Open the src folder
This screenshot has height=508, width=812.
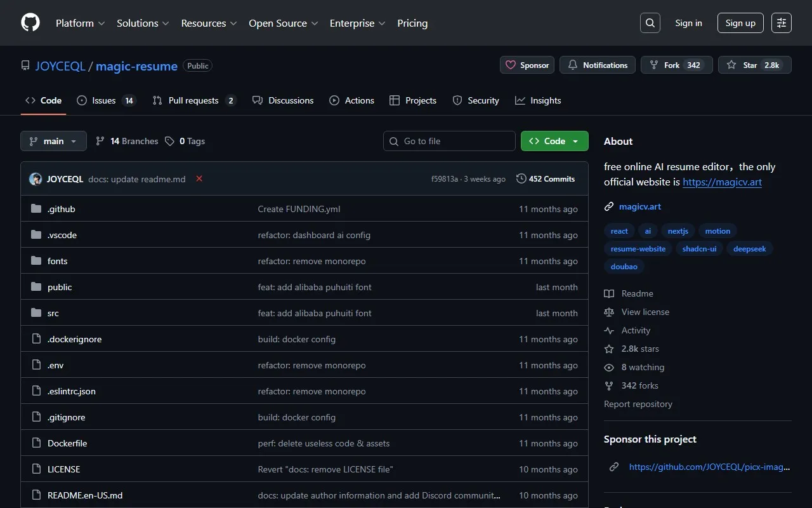coord(53,313)
